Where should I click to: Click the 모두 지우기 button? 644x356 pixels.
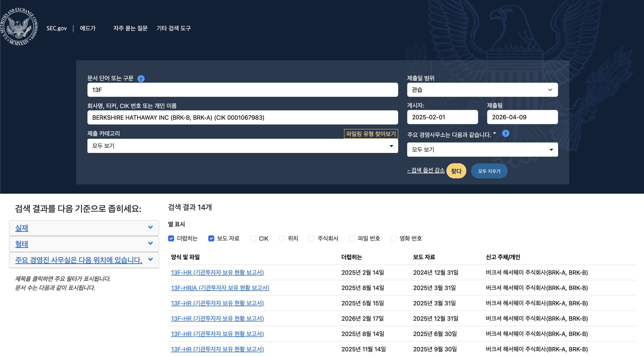coord(489,171)
